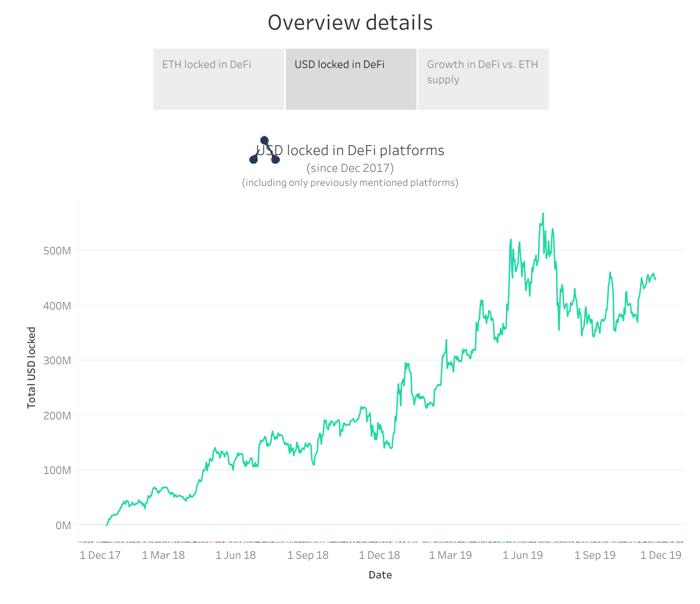
Task: Click the 'Overview details' heading
Action: point(350,23)
